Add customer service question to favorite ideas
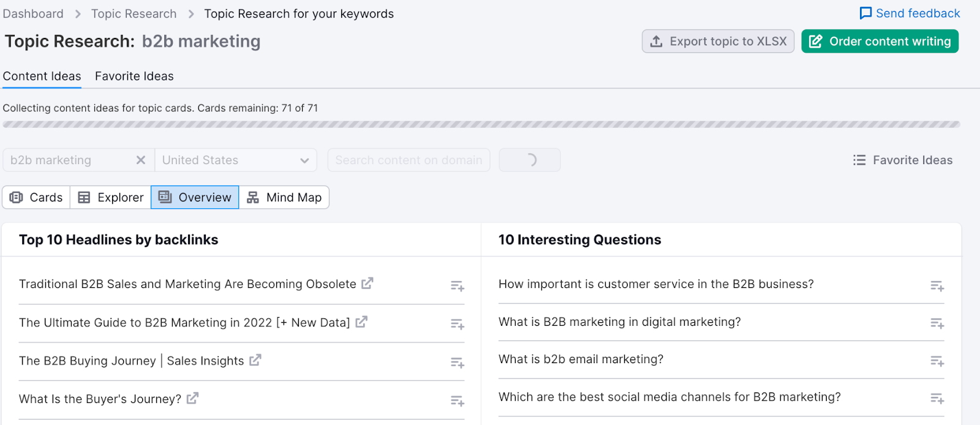This screenshot has height=425, width=980. point(937,285)
